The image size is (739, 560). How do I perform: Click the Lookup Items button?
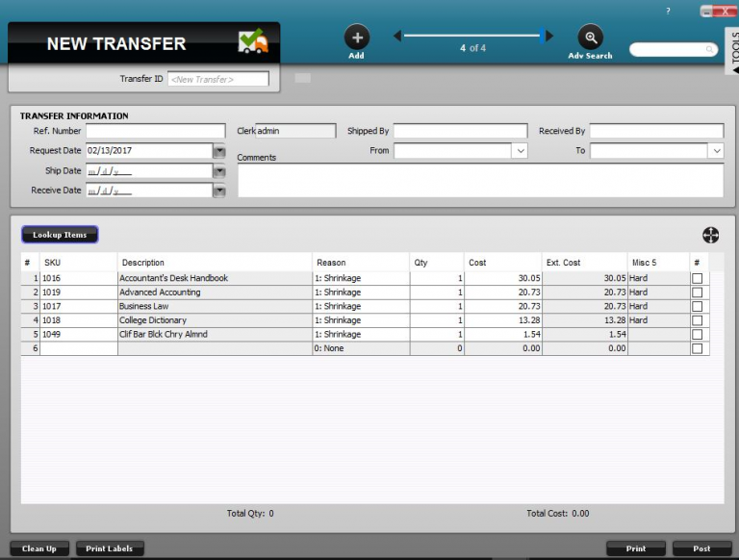coord(60,235)
